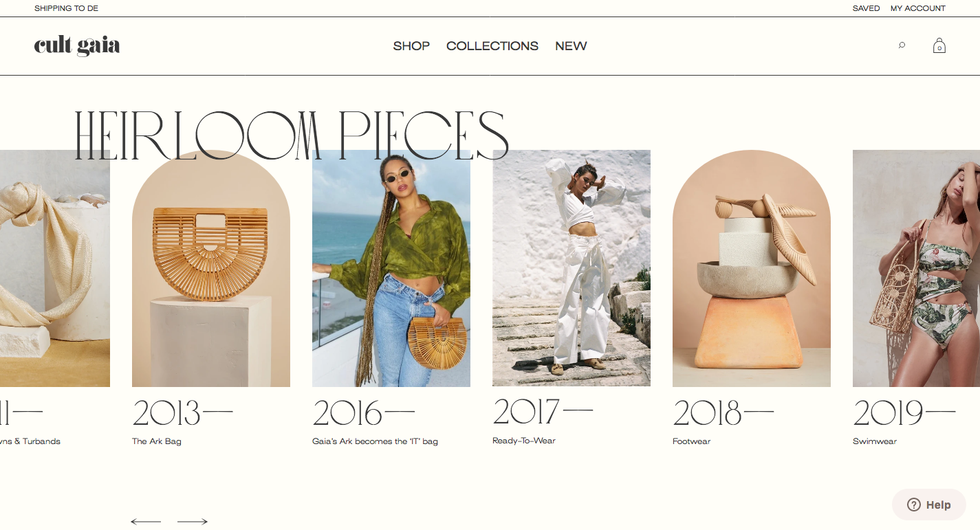Open the COLLECTIONS menu
Image resolution: width=980 pixels, height=530 pixels.
pyautogui.click(x=492, y=46)
